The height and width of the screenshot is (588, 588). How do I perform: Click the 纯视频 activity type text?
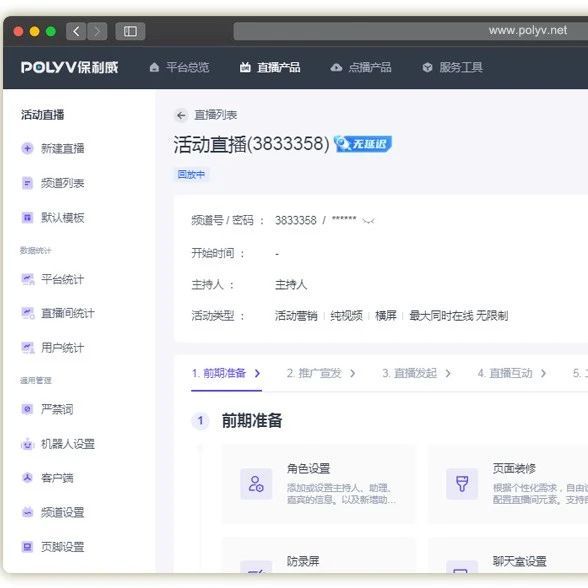coord(346,316)
